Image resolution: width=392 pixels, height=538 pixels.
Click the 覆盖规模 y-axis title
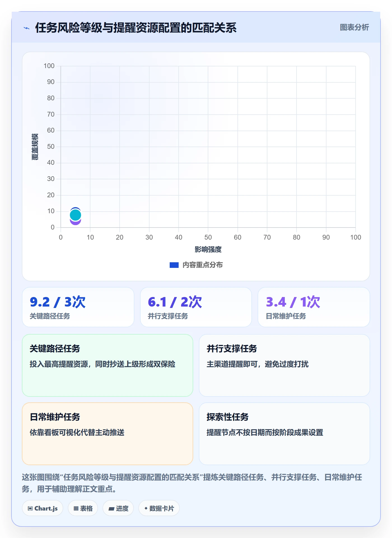pos(35,147)
